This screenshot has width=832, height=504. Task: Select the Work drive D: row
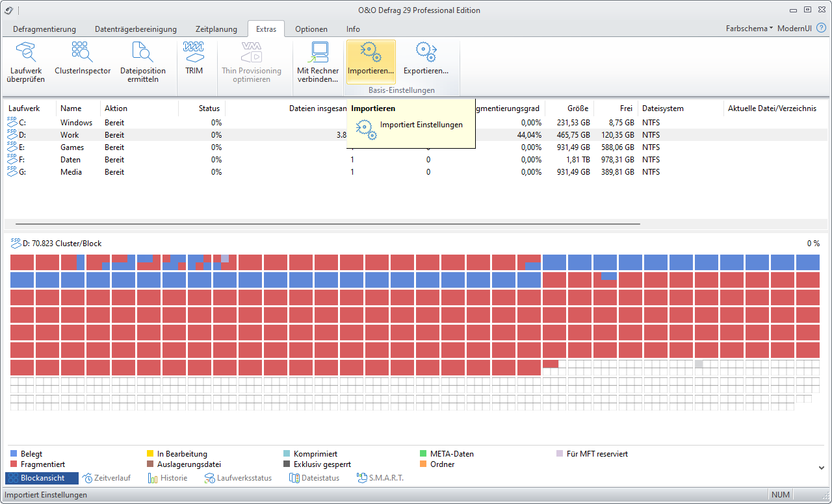pyautogui.click(x=416, y=134)
